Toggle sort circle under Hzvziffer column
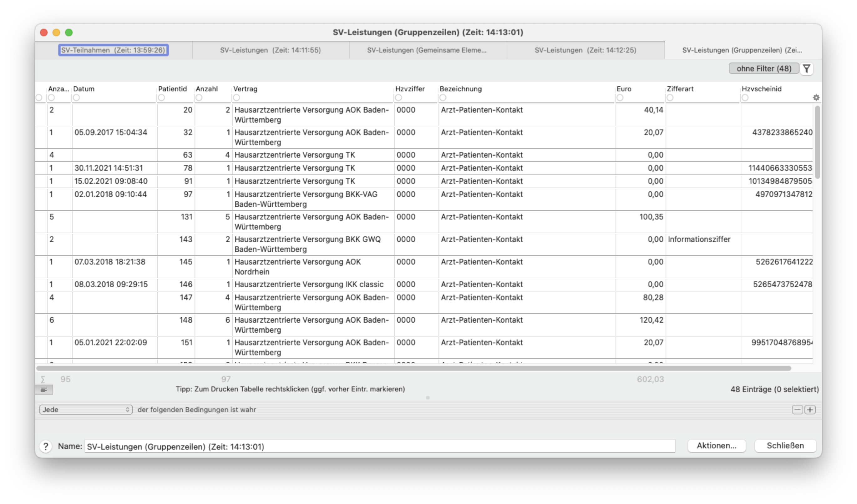The image size is (857, 504). [398, 98]
